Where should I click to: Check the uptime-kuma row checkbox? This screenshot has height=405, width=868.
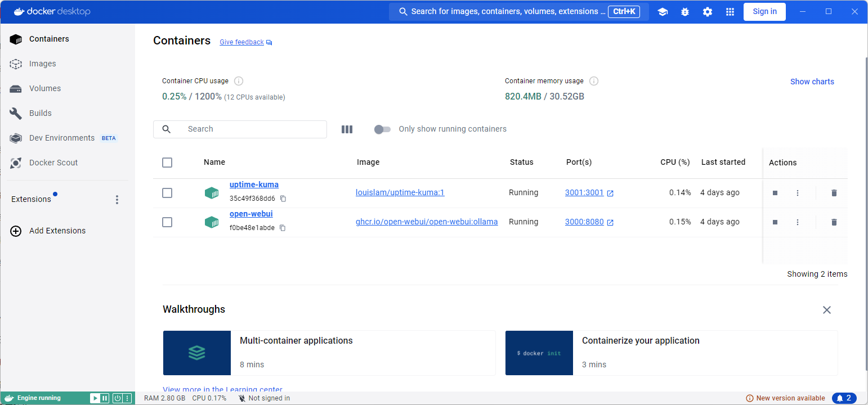(167, 193)
